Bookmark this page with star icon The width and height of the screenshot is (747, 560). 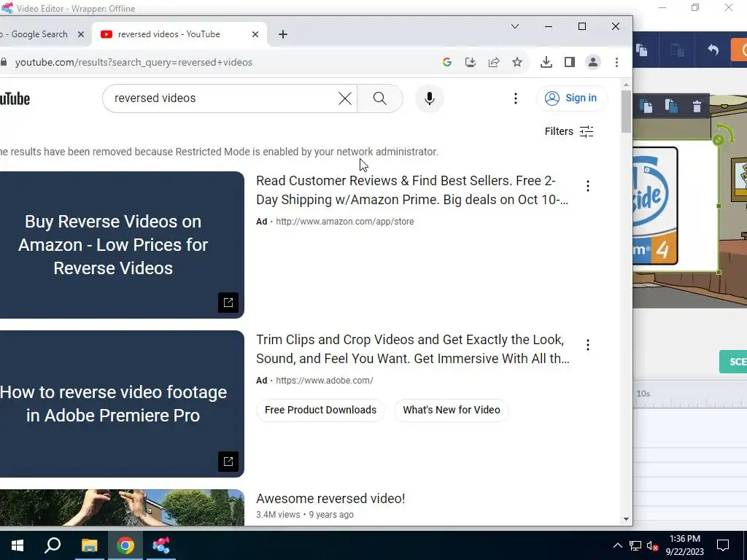coord(517,63)
